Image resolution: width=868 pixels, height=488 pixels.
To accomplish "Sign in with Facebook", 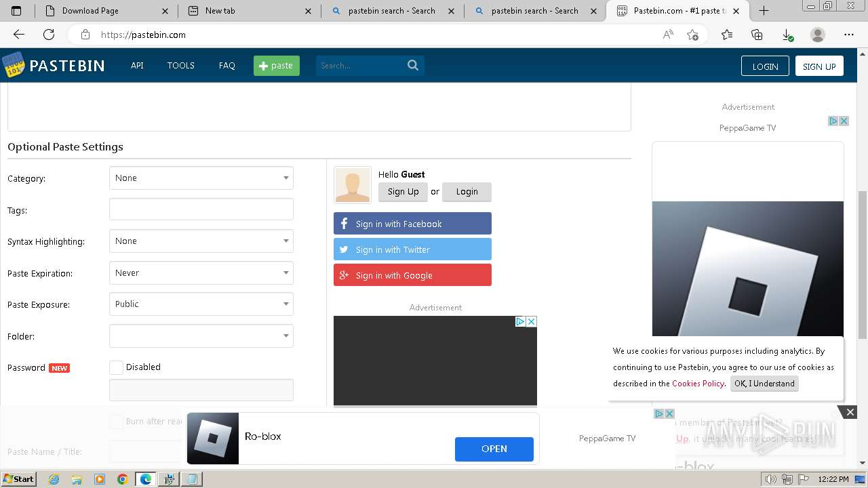I will click(x=412, y=224).
